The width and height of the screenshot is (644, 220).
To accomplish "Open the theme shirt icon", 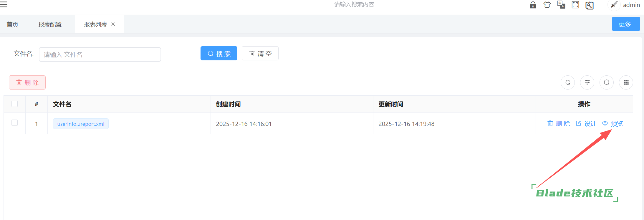I will 547,5.
